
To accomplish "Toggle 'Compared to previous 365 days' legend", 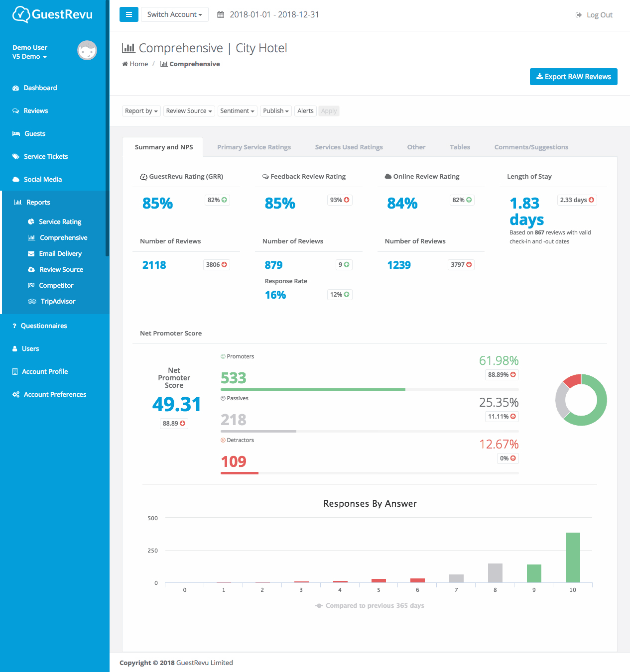I will [x=370, y=606].
